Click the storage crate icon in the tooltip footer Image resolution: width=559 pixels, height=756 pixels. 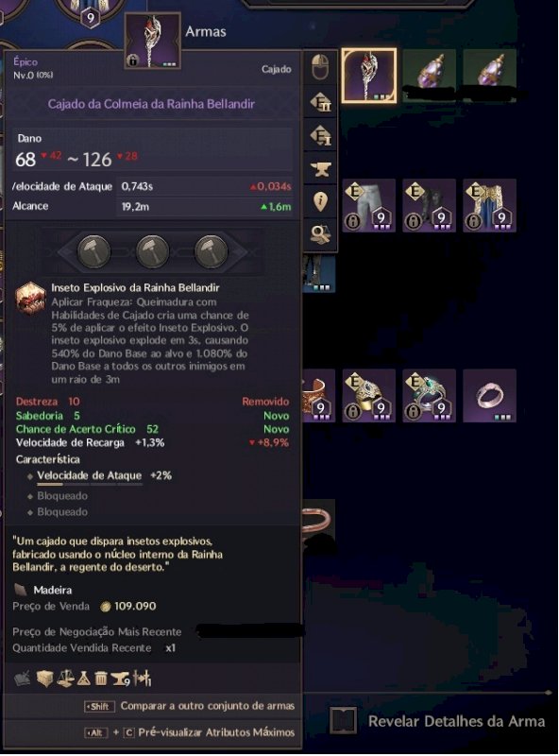pyautogui.click(x=44, y=679)
